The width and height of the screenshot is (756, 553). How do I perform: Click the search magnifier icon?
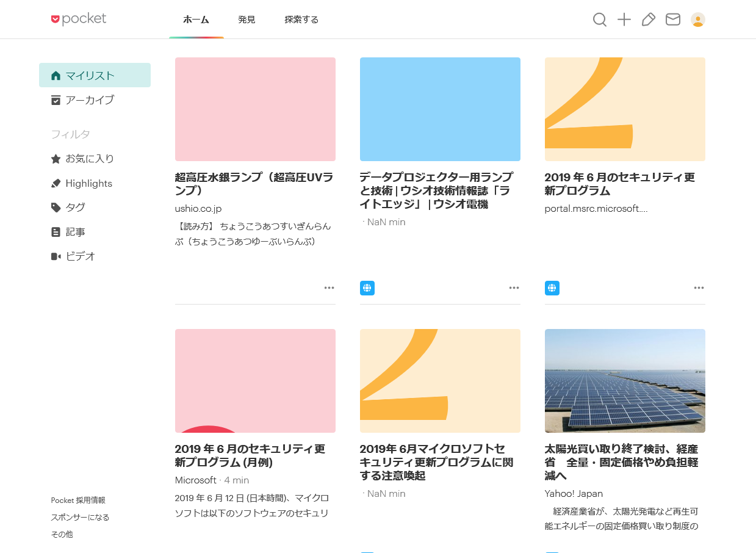click(x=600, y=20)
